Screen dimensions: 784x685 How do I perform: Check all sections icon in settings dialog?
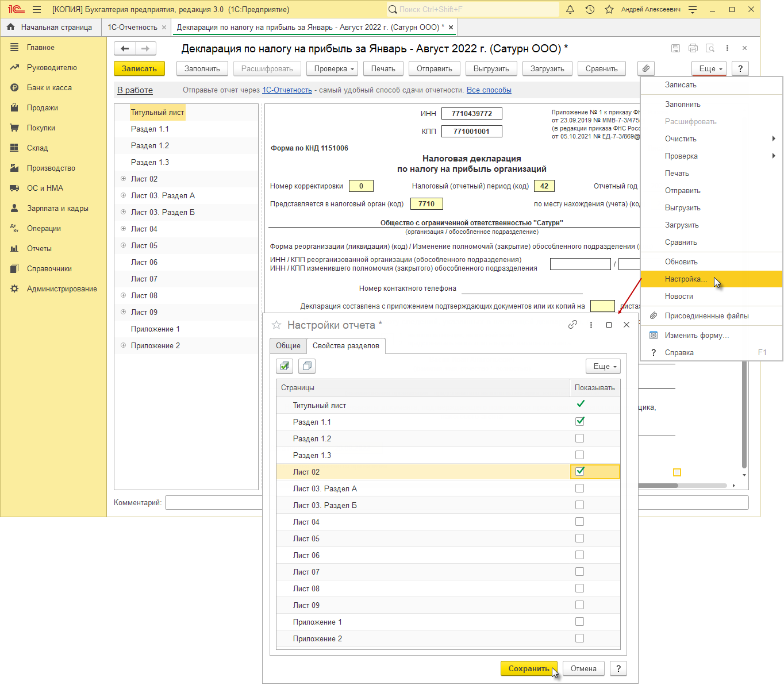285,366
